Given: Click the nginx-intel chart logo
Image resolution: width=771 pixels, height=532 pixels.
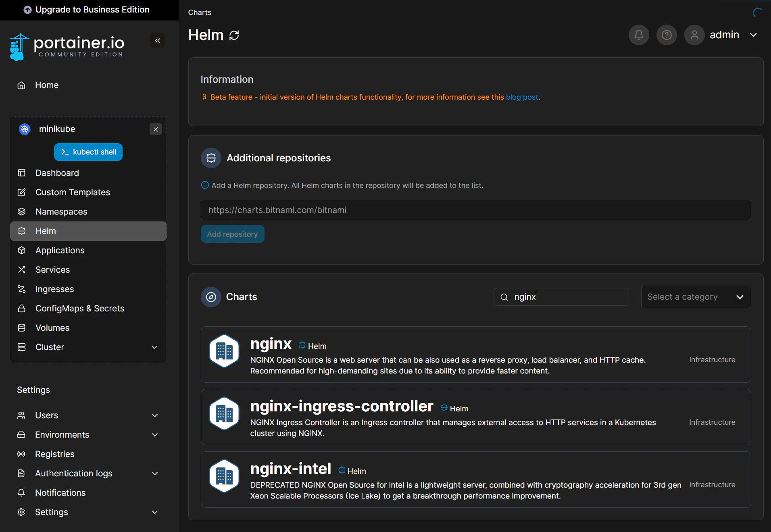Looking at the screenshot, I should pyautogui.click(x=224, y=476).
